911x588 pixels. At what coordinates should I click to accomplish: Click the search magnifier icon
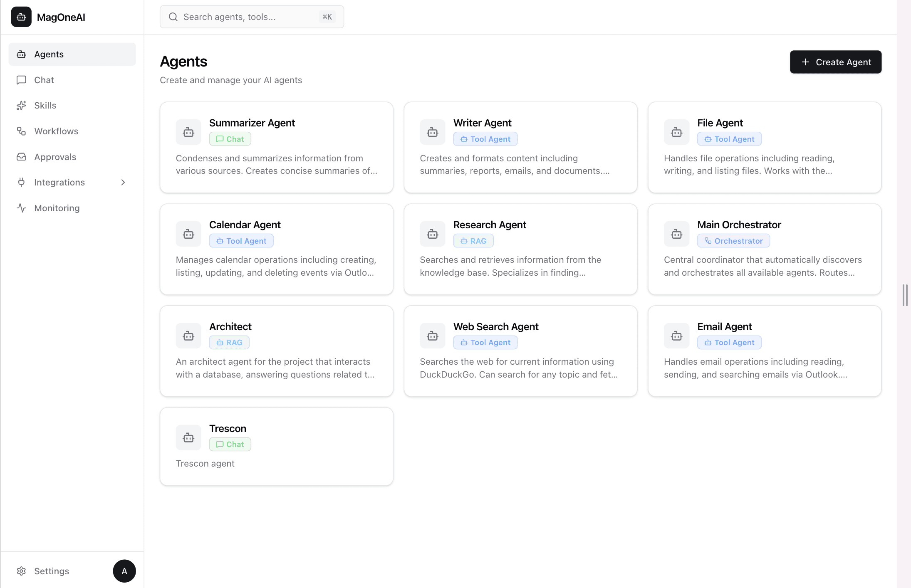tap(173, 17)
